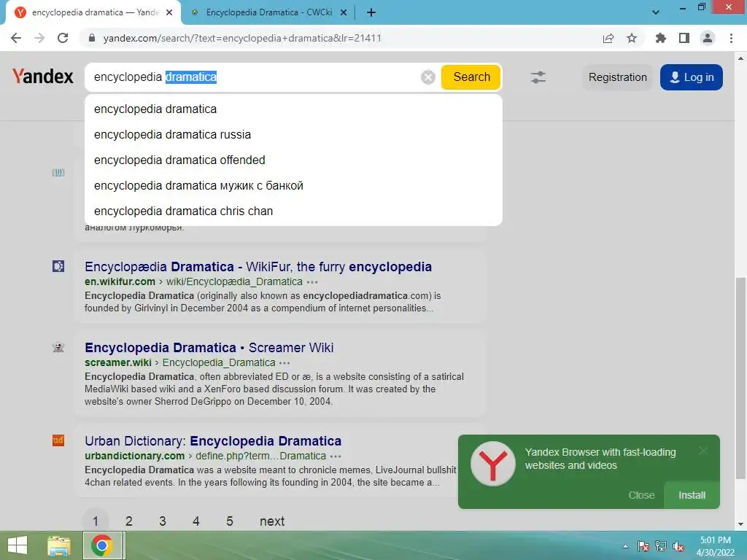The width and height of the screenshot is (747, 560).
Task: Close the encyclopedia dramatica Yandex tab
Action: pos(169,12)
